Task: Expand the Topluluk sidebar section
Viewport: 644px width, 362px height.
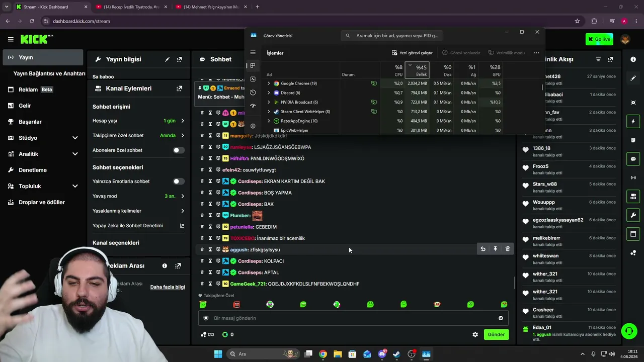Action: pos(75,186)
